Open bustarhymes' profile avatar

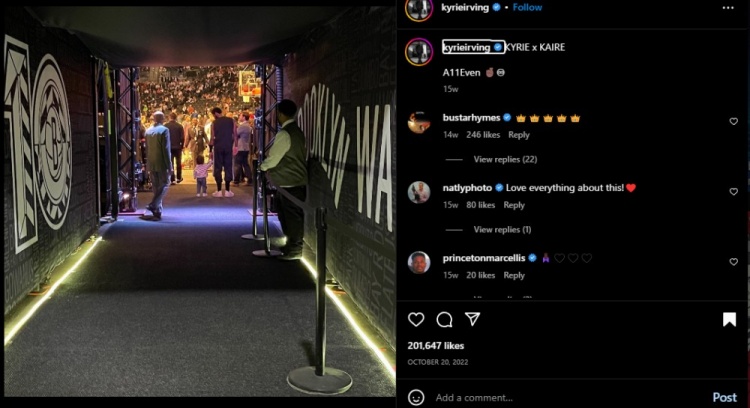click(x=419, y=122)
